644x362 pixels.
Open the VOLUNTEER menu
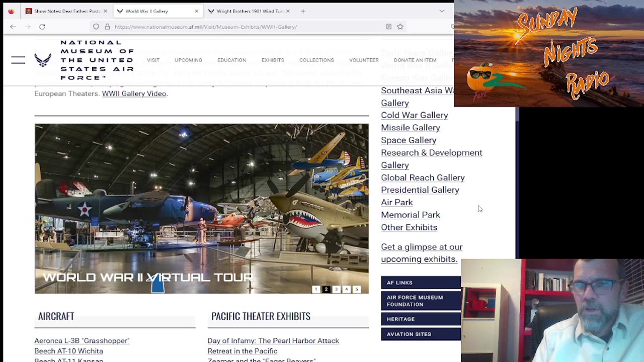tap(364, 60)
